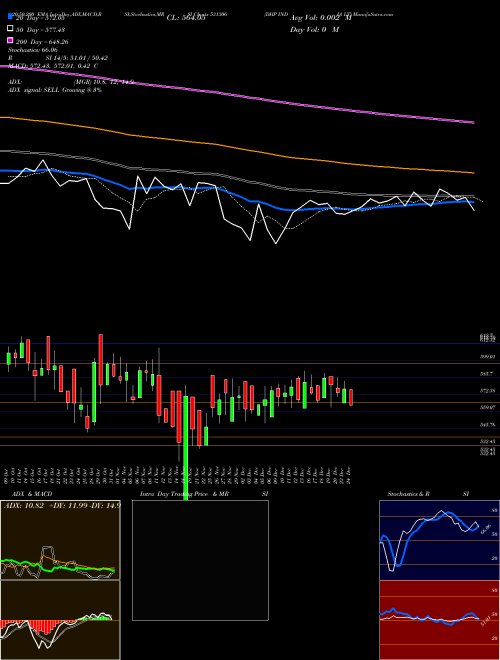Click the empty intraday trading price panel
This screenshot has width=500, height=660.
click(x=200, y=560)
